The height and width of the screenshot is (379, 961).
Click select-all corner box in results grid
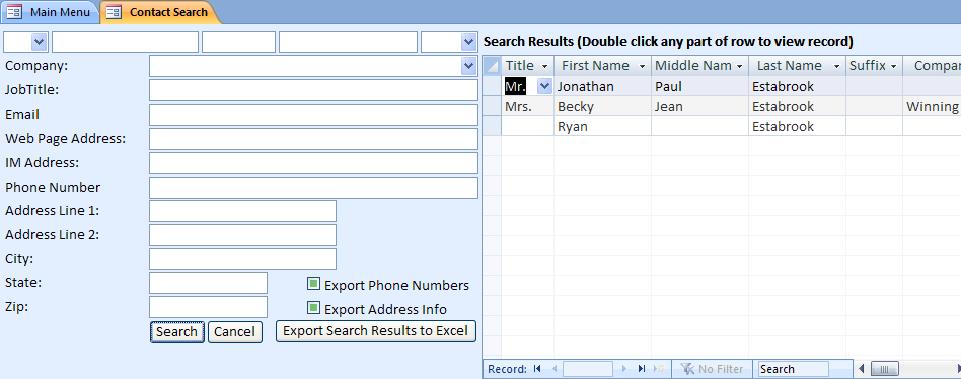492,66
